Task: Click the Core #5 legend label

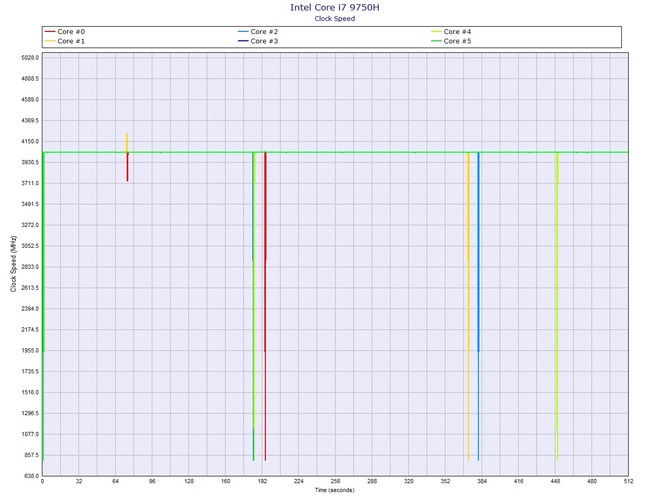Action: pyautogui.click(x=457, y=41)
